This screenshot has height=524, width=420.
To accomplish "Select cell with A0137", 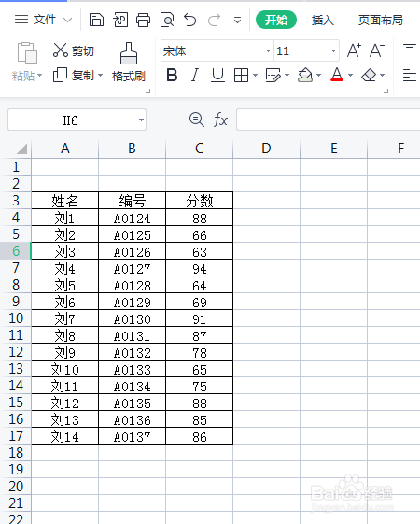I will tap(133, 436).
